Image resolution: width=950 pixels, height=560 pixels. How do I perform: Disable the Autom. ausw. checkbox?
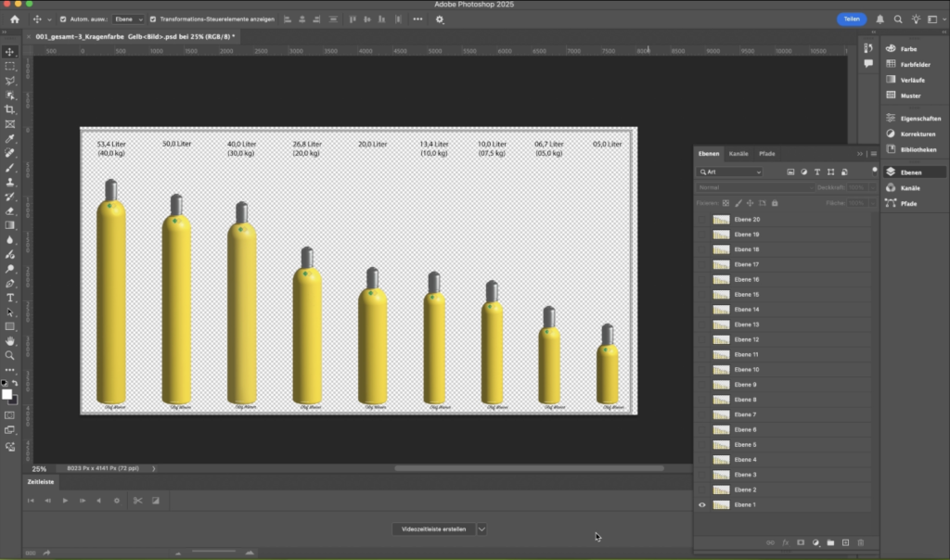(x=63, y=19)
